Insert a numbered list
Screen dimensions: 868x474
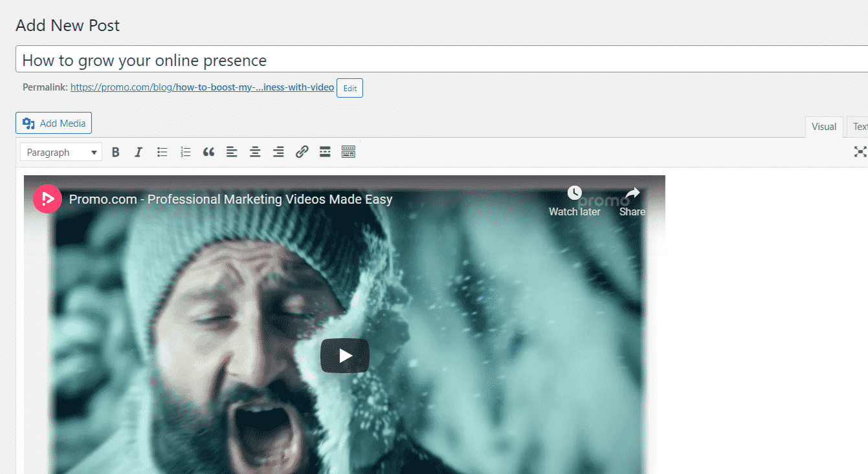click(185, 151)
